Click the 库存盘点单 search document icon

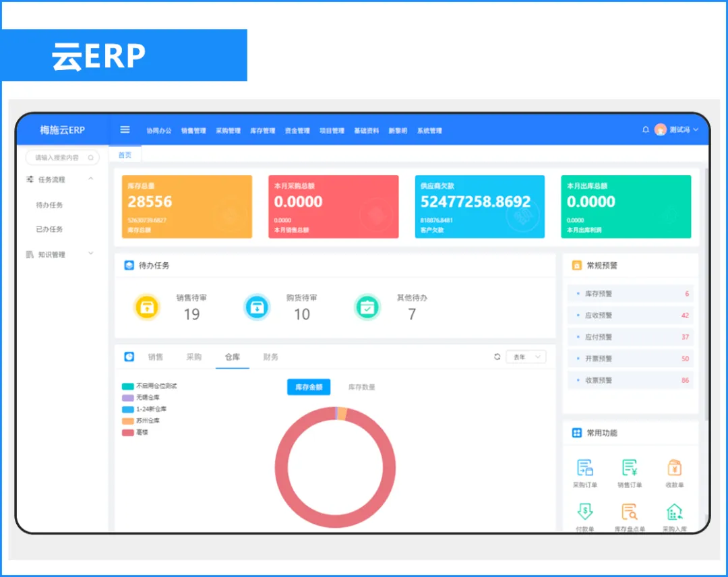coord(630,512)
